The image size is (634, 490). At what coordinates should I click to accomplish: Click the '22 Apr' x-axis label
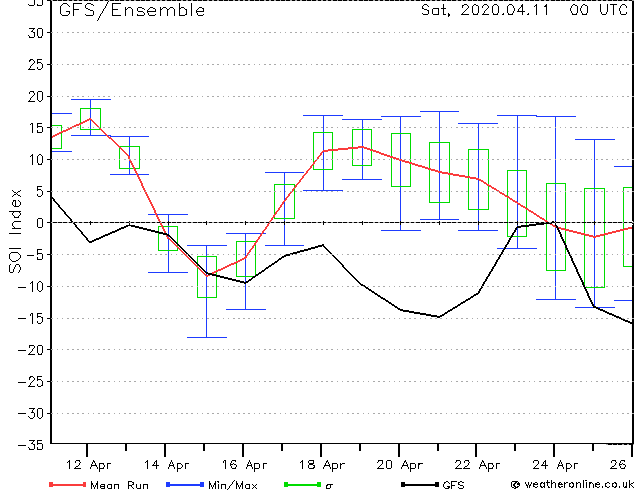(477, 465)
